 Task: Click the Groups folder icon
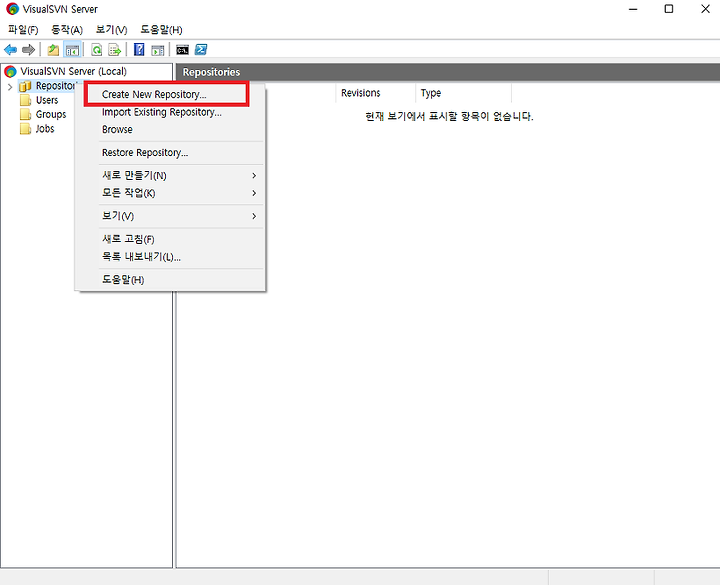coord(26,114)
